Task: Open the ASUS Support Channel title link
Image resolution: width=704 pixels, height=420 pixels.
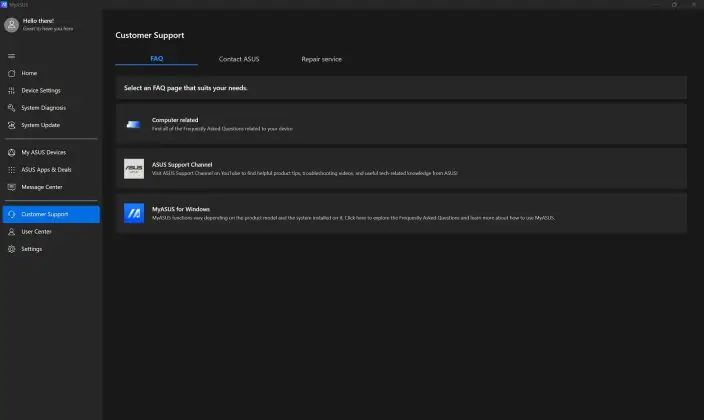Action: tap(182, 164)
